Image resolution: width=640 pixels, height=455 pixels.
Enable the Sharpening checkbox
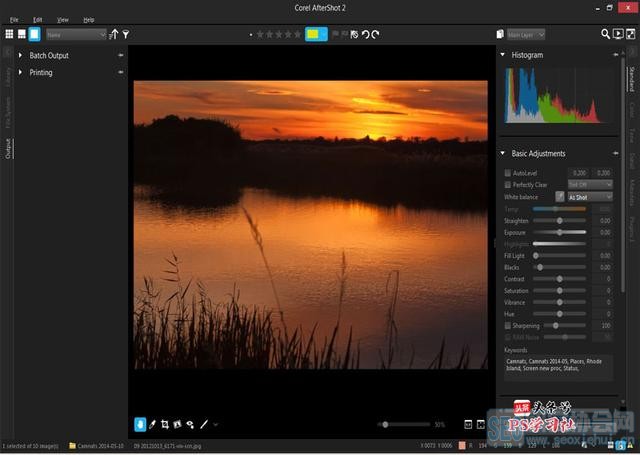507,326
